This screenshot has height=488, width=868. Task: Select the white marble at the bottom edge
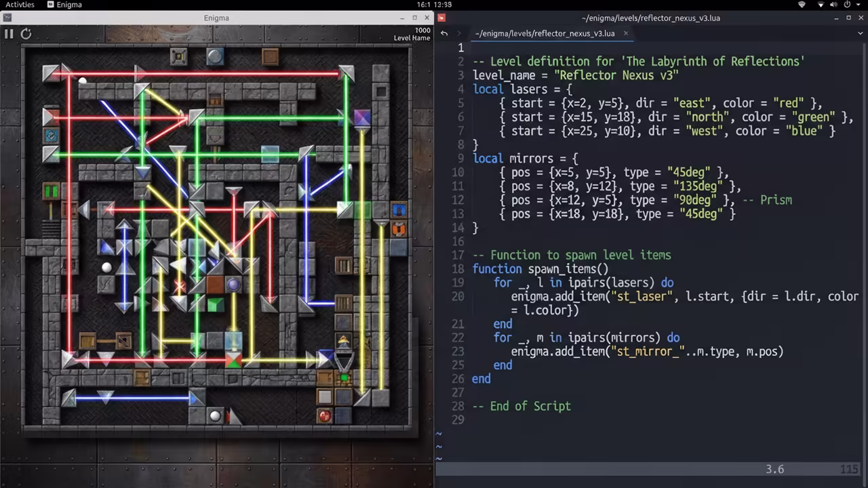point(215,415)
